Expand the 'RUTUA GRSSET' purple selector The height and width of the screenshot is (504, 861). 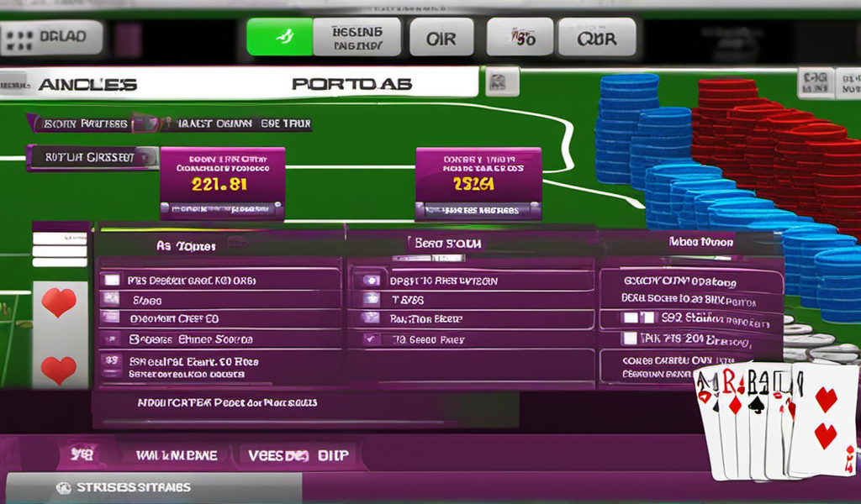tap(91, 157)
